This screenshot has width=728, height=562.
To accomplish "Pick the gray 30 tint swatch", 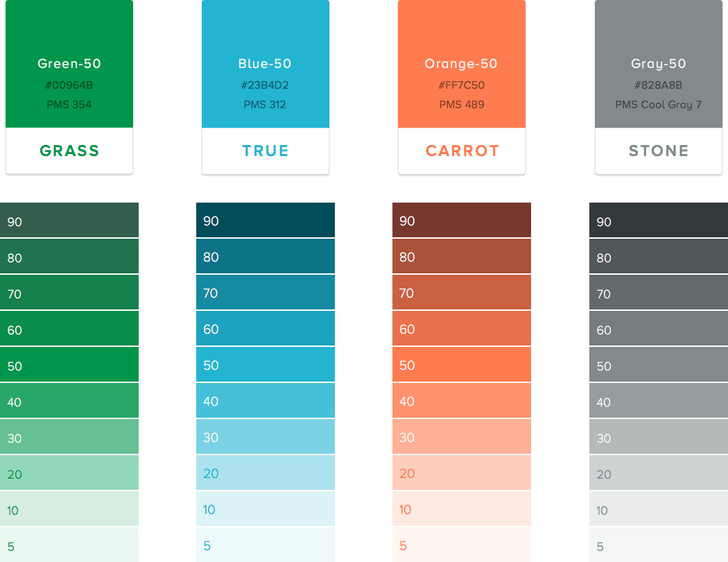I will coord(659,436).
